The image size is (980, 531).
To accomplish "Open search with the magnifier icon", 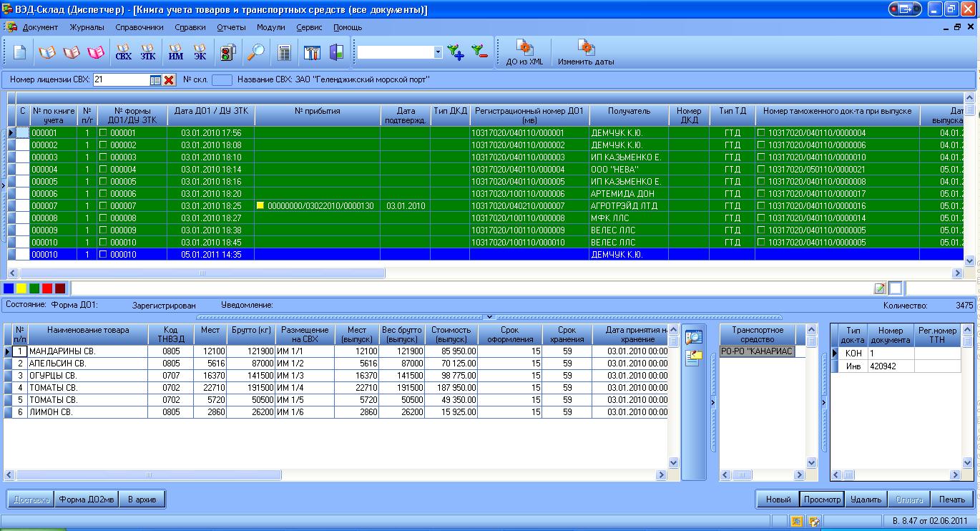I will [255, 52].
